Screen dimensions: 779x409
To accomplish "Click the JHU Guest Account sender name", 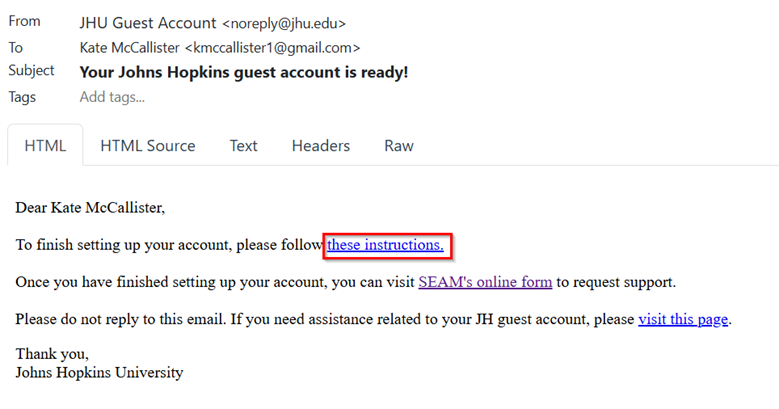I will (x=148, y=23).
